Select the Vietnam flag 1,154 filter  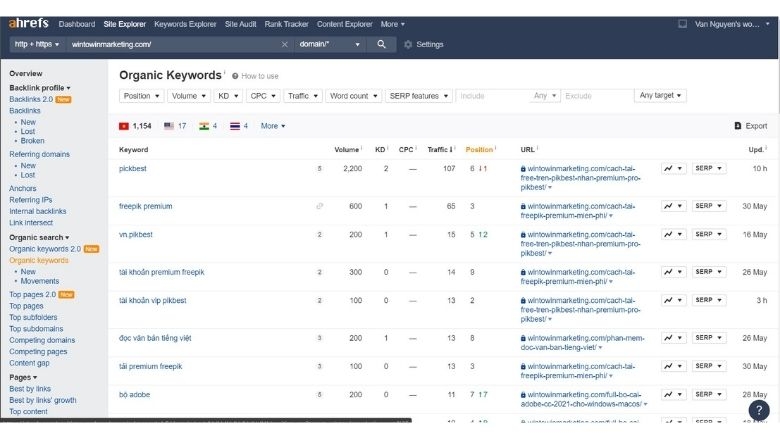(x=135, y=126)
